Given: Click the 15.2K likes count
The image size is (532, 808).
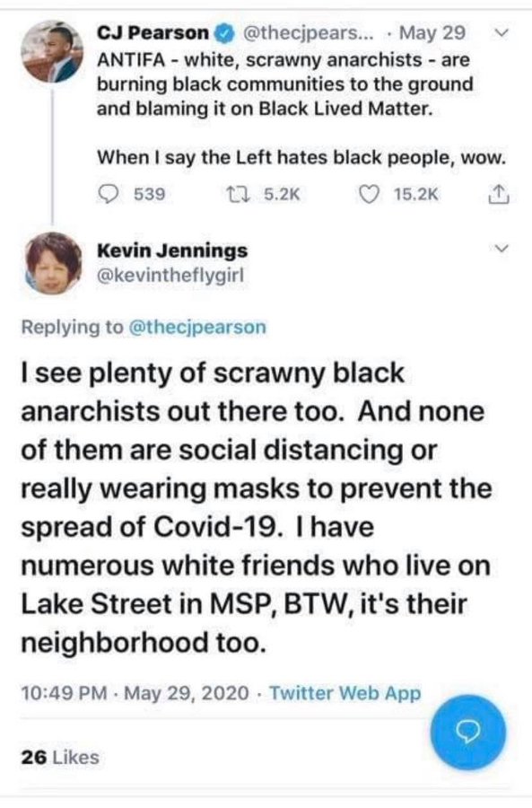Looking at the screenshot, I should click(416, 194).
